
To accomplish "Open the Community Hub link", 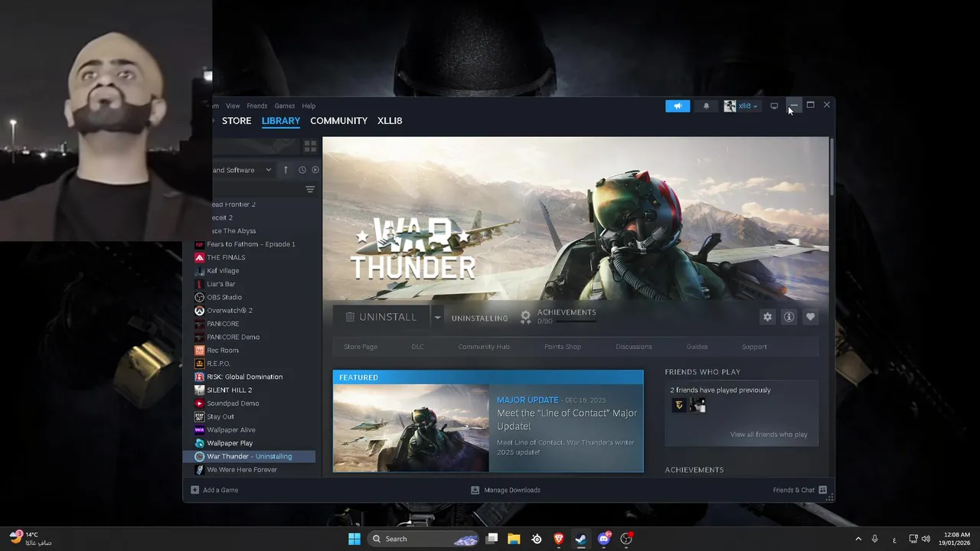I will [484, 347].
